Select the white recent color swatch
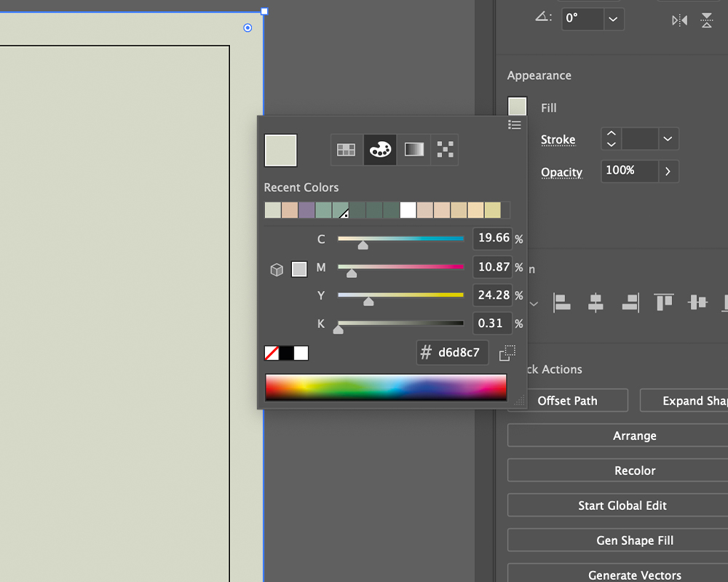Image resolution: width=728 pixels, height=582 pixels. [x=408, y=210]
